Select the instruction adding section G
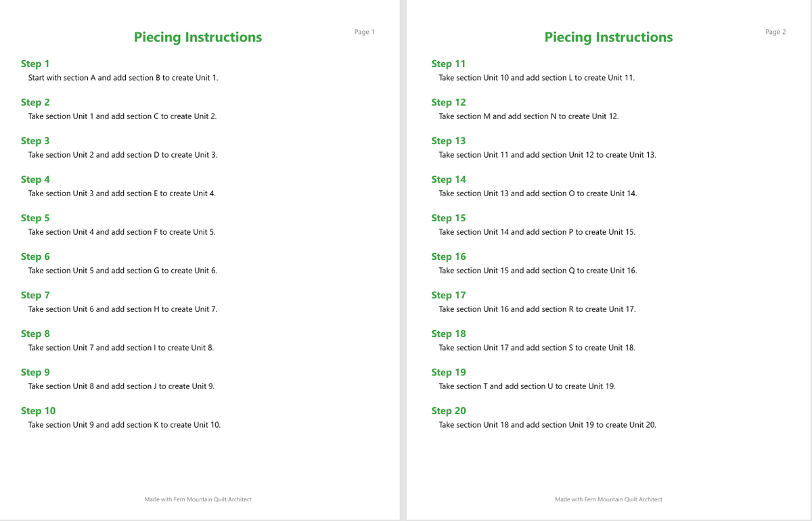The width and height of the screenshot is (812, 521). click(122, 271)
